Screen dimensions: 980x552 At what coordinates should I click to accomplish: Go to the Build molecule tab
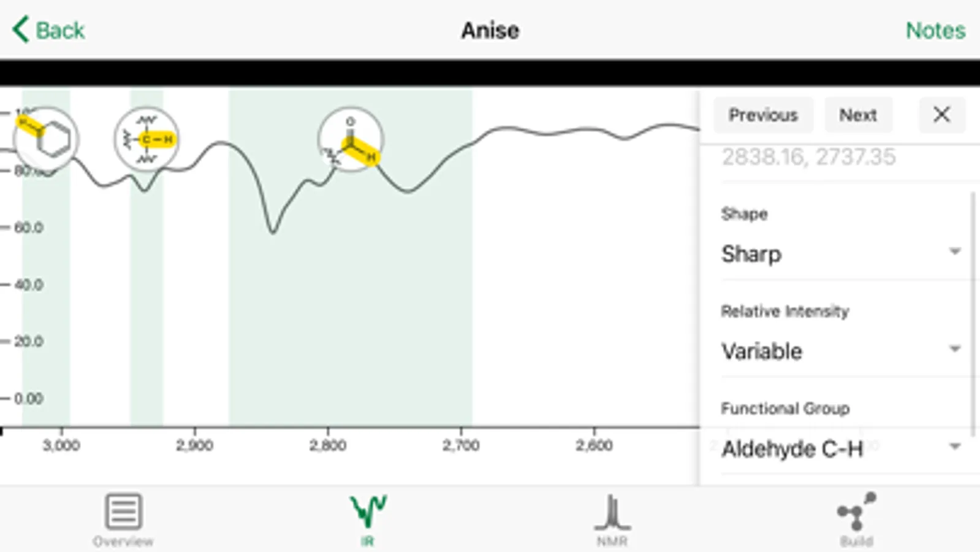pyautogui.click(x=856, y=519)
